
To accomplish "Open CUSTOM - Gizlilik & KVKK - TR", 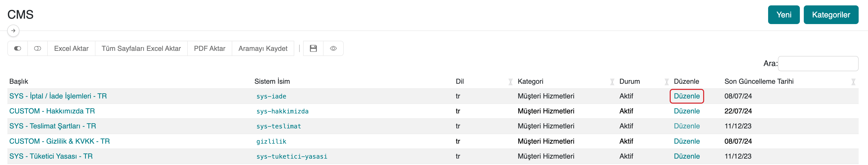I will pos(59,141).
